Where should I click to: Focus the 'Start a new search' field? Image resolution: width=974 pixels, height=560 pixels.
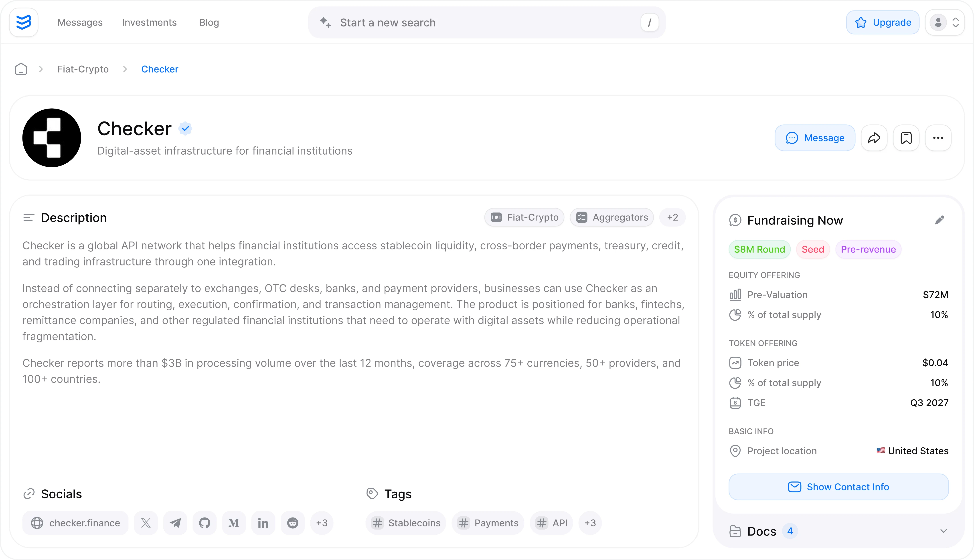click(x=487, y=22)
